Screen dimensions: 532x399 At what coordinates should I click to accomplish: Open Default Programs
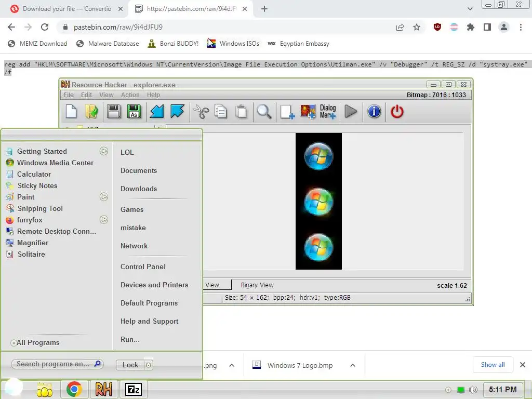point(149,303)
